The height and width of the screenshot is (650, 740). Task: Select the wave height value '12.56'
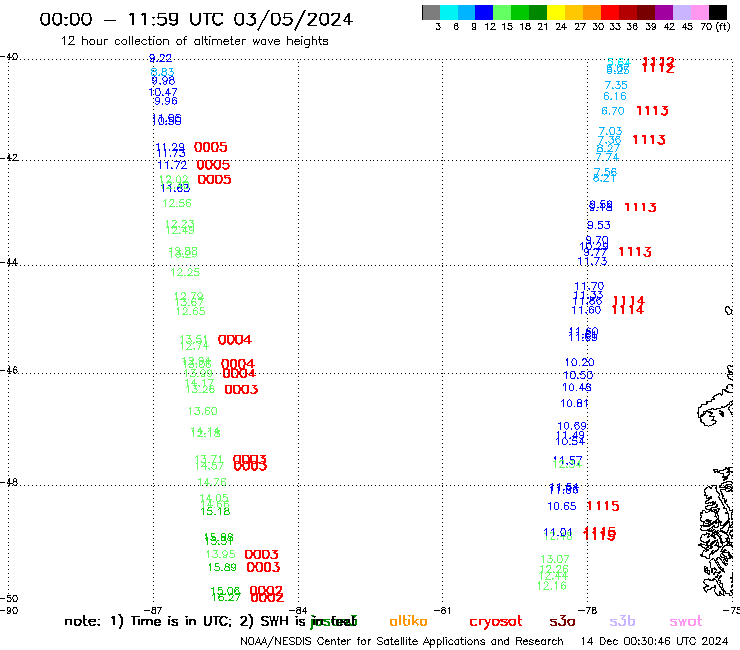coord(177,203)
